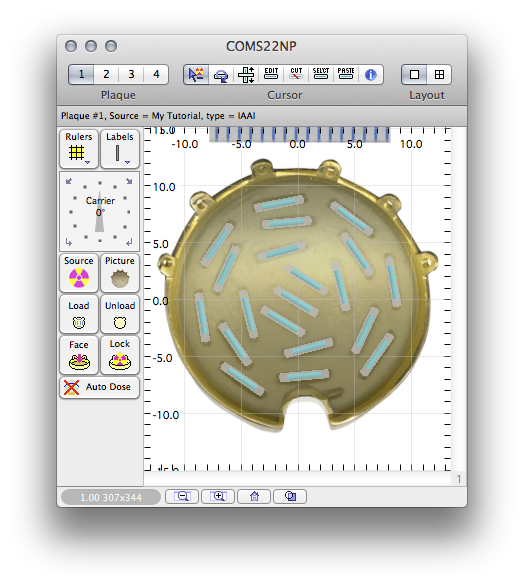This screenshot has height=586, width=524.
Task: Open the Labels dropdown menu
Action: point(120,149)
